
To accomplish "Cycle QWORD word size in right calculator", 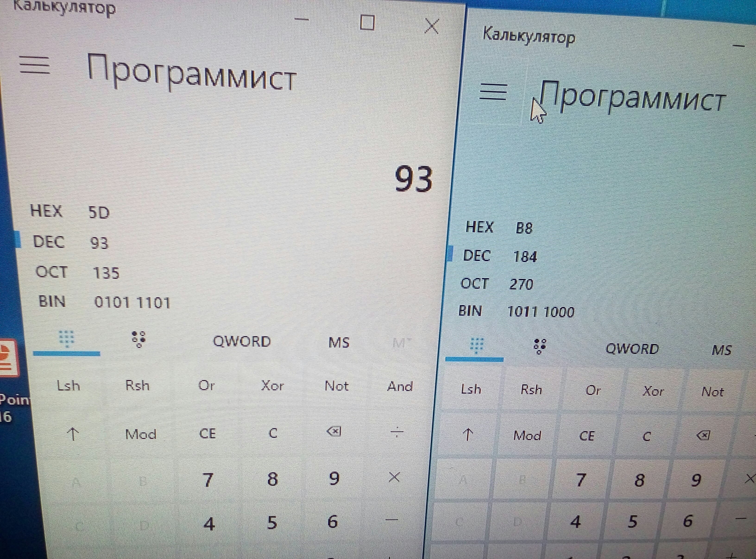I will (x=632, y=349).
